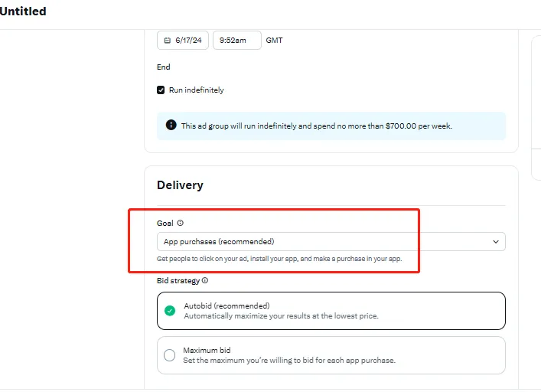The image size is (541, 392).
Task: Click the Untitled campaign title
Action: click(x=23, y=11)
